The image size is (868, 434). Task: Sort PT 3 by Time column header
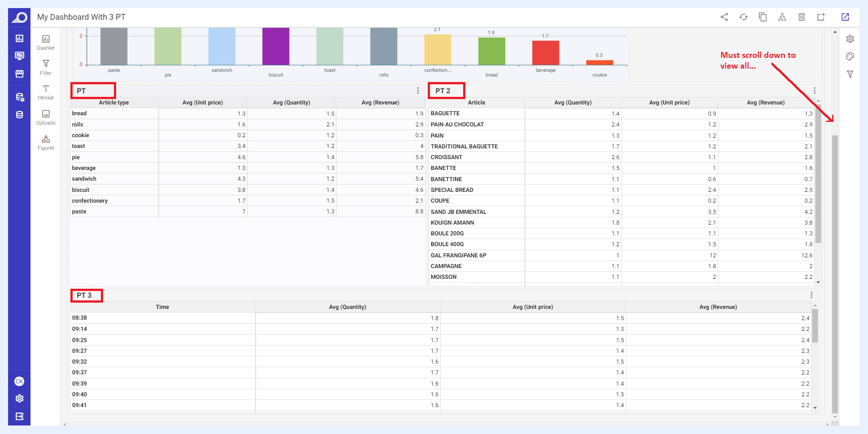coord(162,307)
